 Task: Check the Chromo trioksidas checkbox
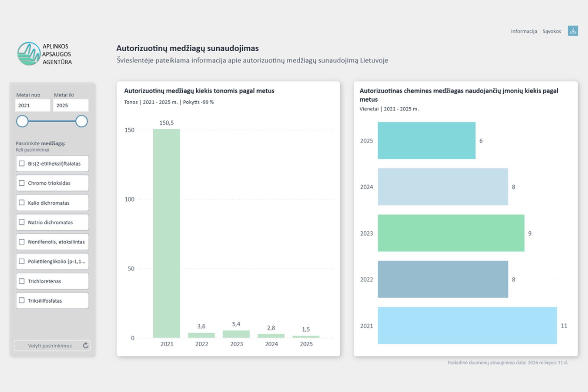click(x=22, y=183)
